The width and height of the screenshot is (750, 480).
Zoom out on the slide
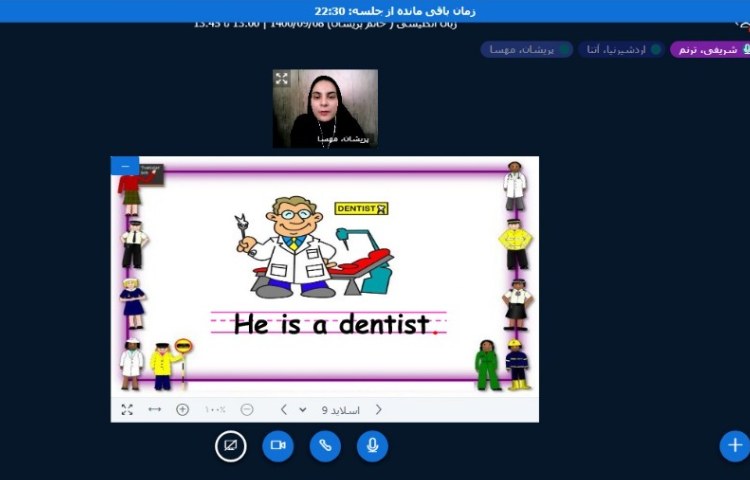(247, 409)
